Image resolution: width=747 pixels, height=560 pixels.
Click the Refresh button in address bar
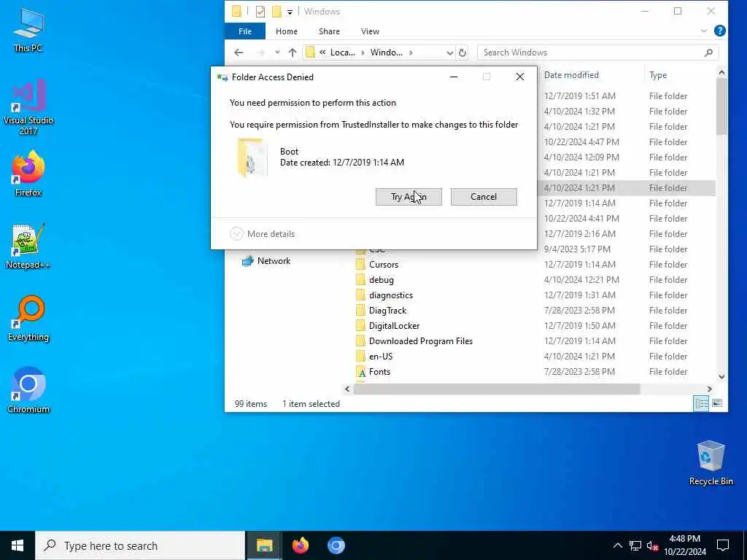coord(462,52)
